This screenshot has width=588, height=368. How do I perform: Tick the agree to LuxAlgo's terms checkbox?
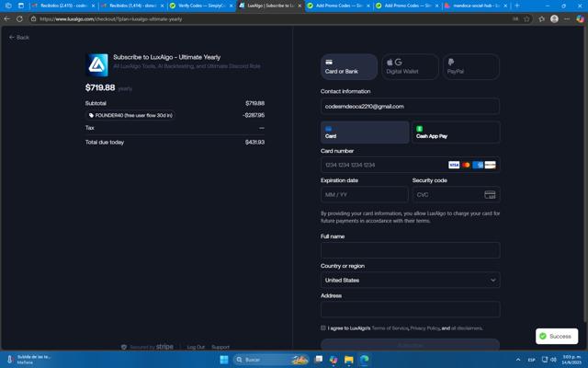pos(323,328)
